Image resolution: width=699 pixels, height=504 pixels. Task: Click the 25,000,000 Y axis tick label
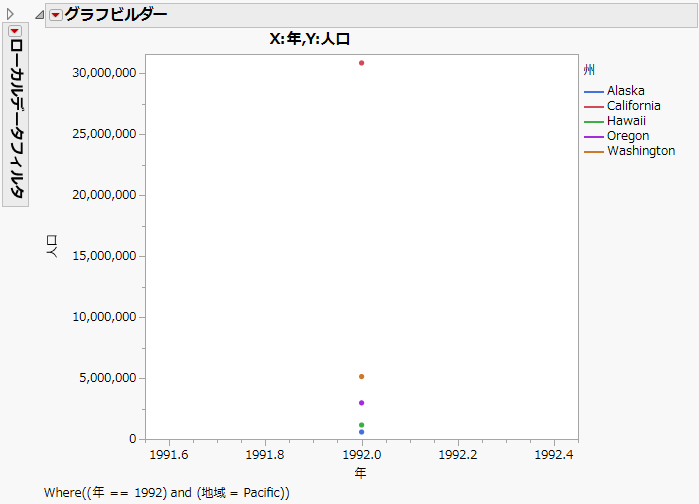(104, 134)
